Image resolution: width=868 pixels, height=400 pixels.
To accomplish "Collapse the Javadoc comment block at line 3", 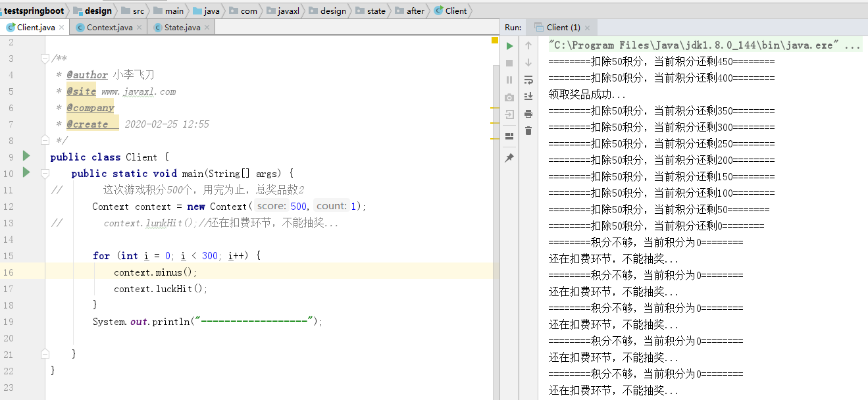I will point(45,58).
